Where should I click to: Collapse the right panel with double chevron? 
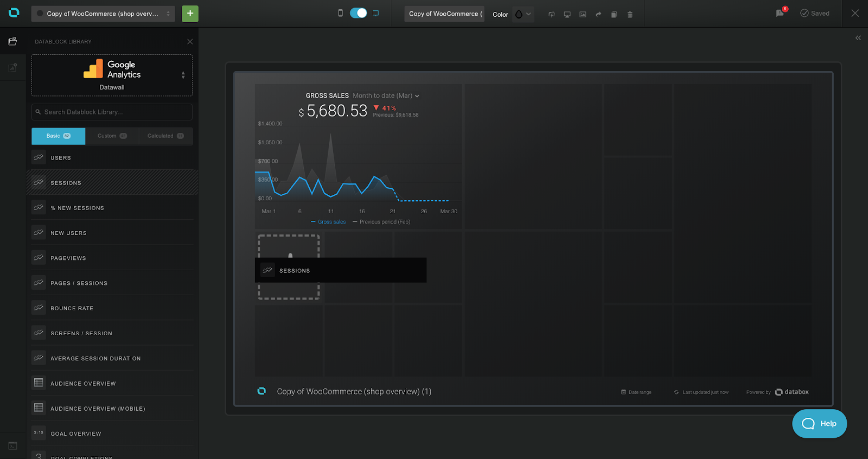tap(858, 38)
